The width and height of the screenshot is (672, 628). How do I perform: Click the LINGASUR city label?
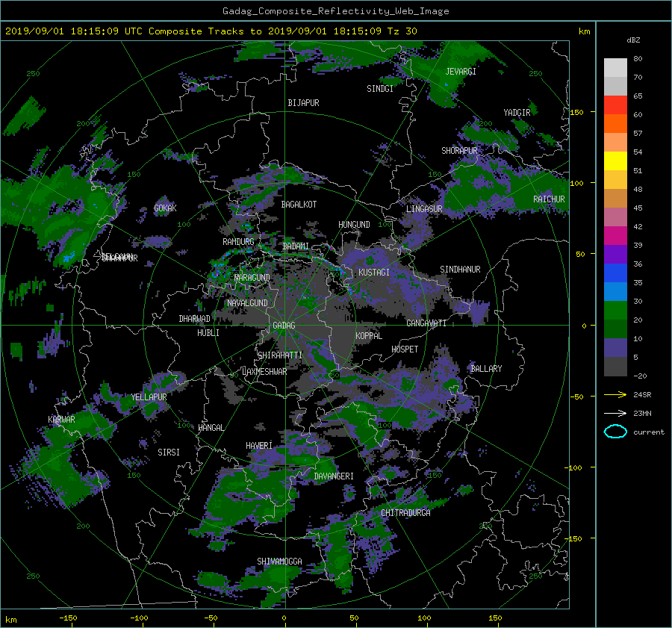coord(424,209)
